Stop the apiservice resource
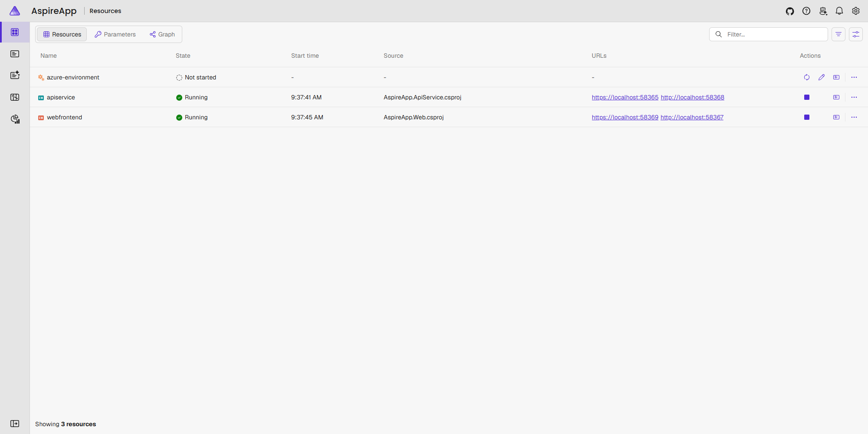Screen dimensions: 868x434 807,97
